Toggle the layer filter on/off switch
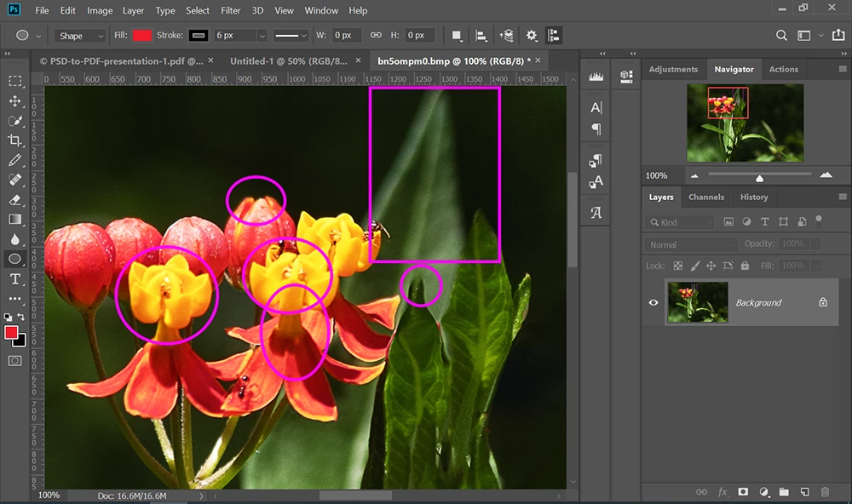This screenshot has height=504, width=852. coord(819,220)
